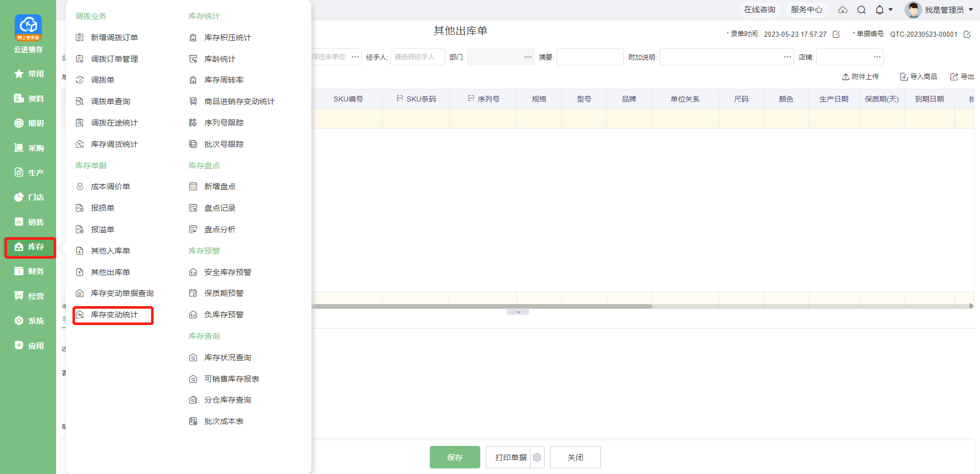This screenshot has width=980, height=474.
Task: Click the 关闭 button
Action: click(575, 457)
